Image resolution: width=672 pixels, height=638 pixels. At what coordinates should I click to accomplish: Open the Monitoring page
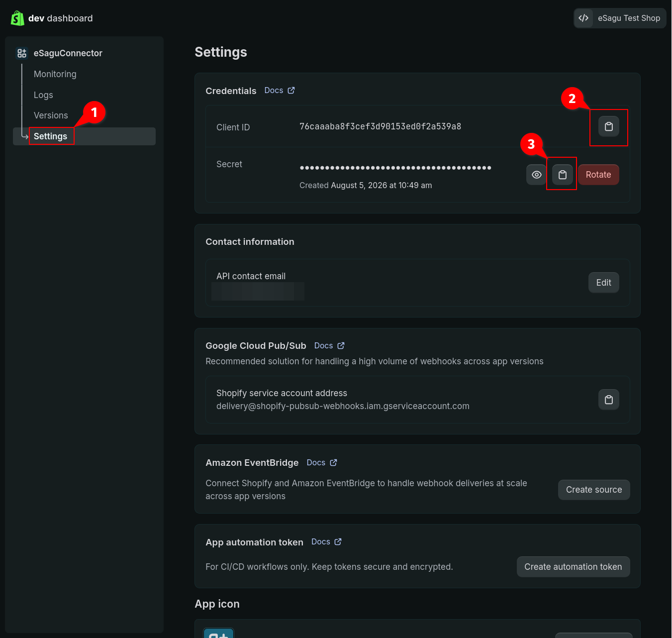tap(55, 74)
